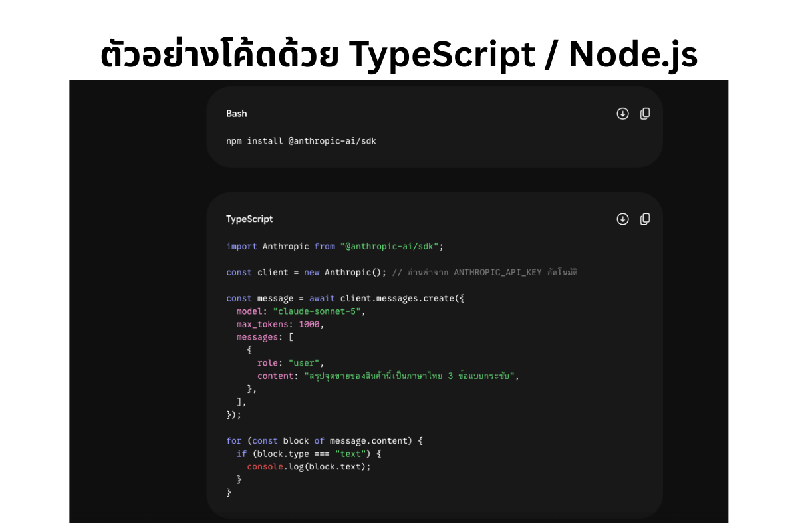Click the max_tokens: 1000 line

point(280,325)
